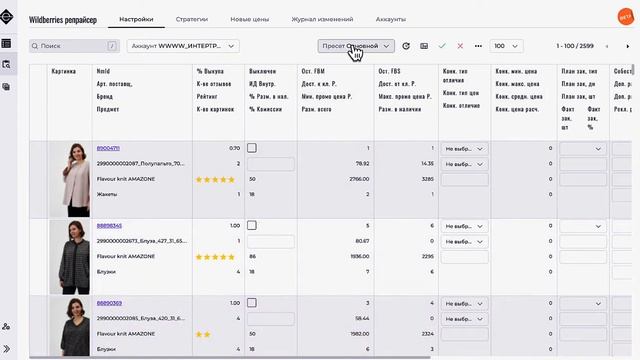Click the Жакеты category cell
This screenshot has width=640, height=360.
(x=107, y=194)
